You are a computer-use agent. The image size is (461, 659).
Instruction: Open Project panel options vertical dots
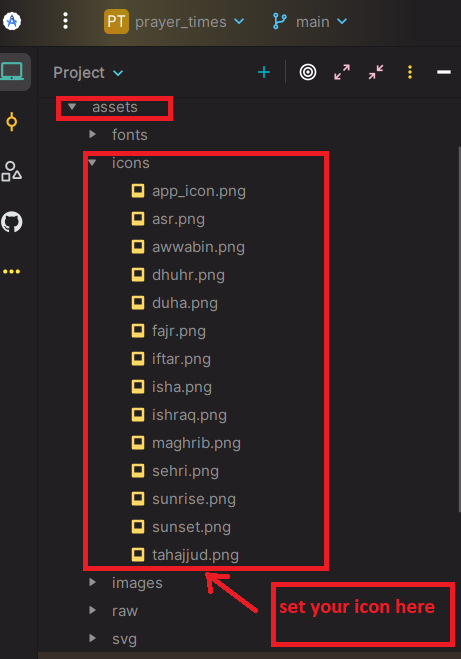pos(410,72)
